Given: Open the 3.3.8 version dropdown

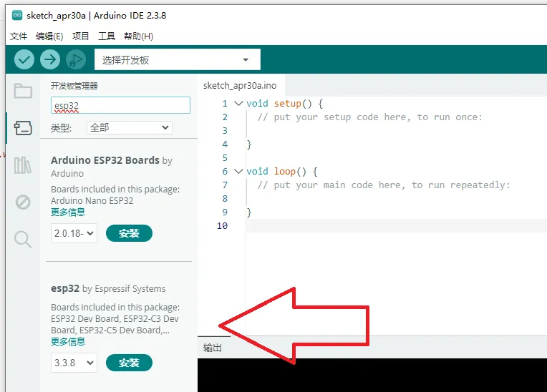Looking at the screenshot, I should pos(74,363).
